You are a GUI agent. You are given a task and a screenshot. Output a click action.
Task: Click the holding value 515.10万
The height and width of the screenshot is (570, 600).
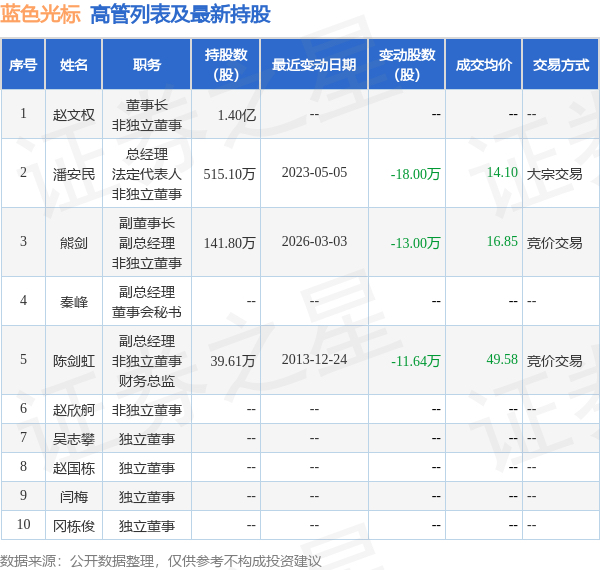tap(229, 174)
